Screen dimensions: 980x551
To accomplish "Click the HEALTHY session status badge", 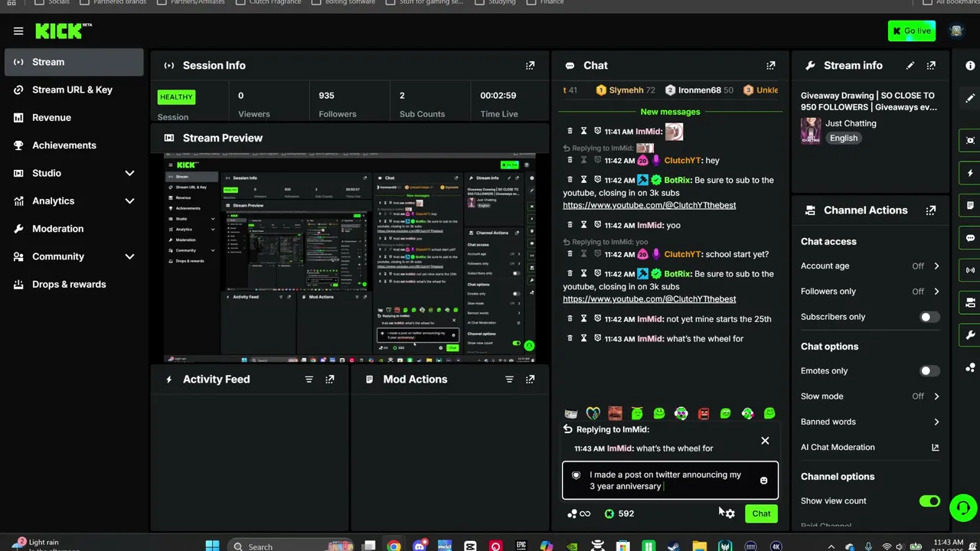I will [176, 97].
